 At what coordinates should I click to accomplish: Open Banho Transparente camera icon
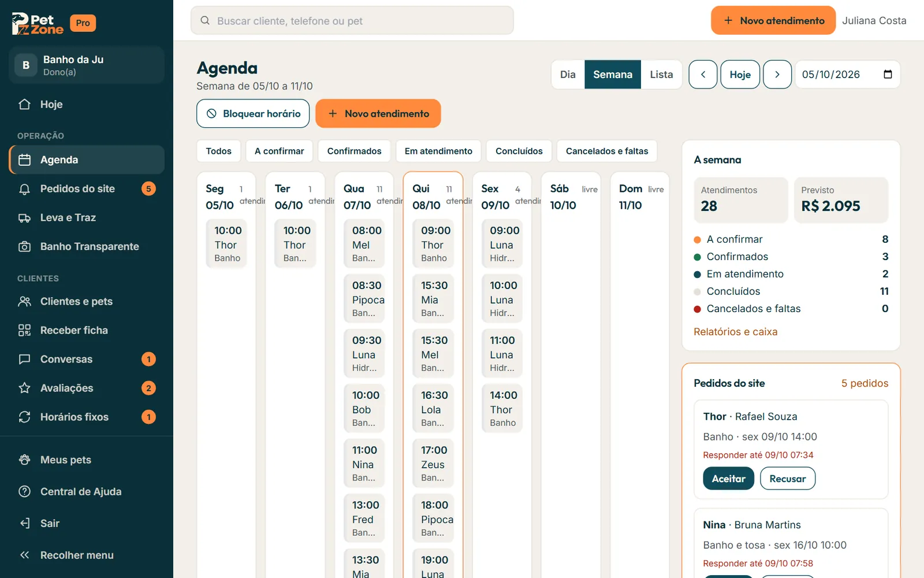pos(24,246)
